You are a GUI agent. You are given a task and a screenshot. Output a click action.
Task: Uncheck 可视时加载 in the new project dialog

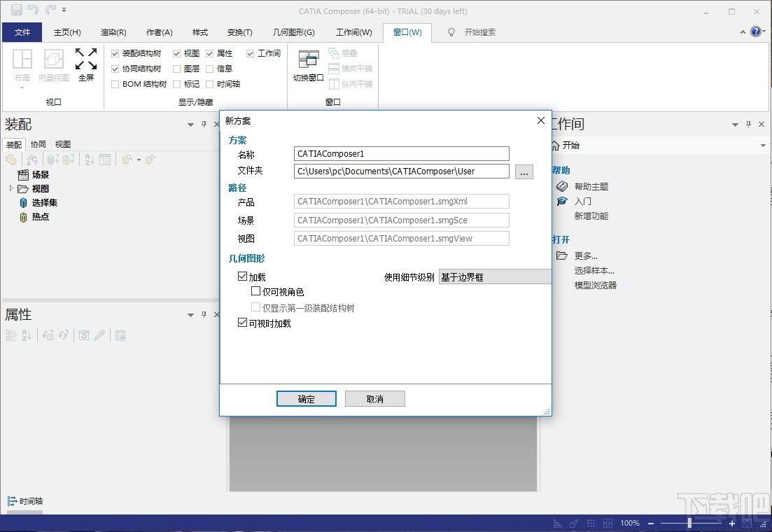tap(242, 323)
